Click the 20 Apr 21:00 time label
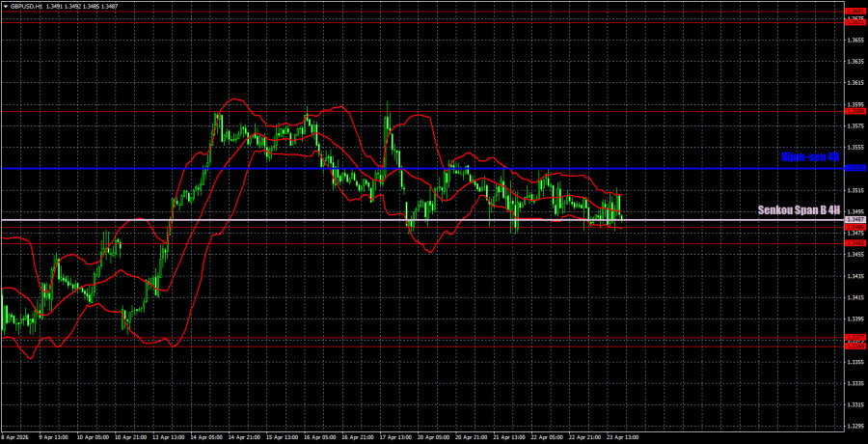The width and height of the screenshot is (868, 444). (472, 437)
